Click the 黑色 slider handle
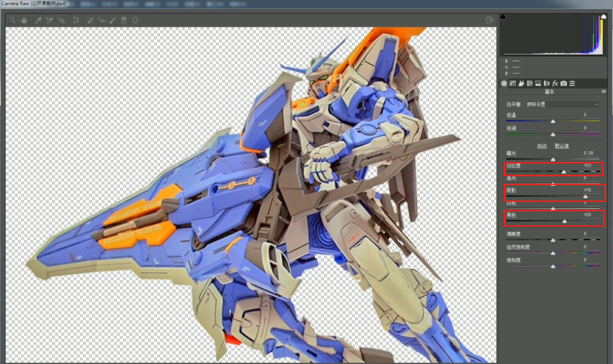This screenshot has height=364, width=613. [565, 222]
